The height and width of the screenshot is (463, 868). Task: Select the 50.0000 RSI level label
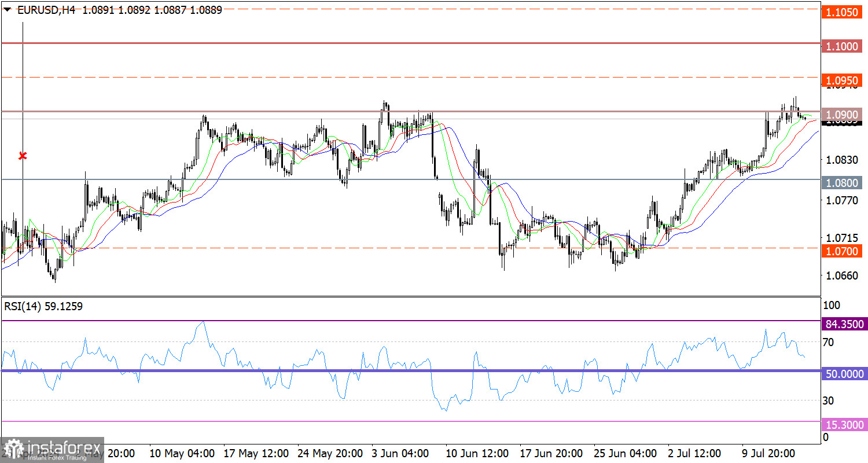click(x=844, y=374)
